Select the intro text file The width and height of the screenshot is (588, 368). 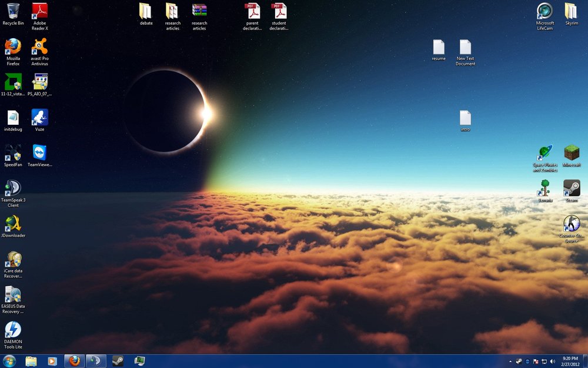465,121
